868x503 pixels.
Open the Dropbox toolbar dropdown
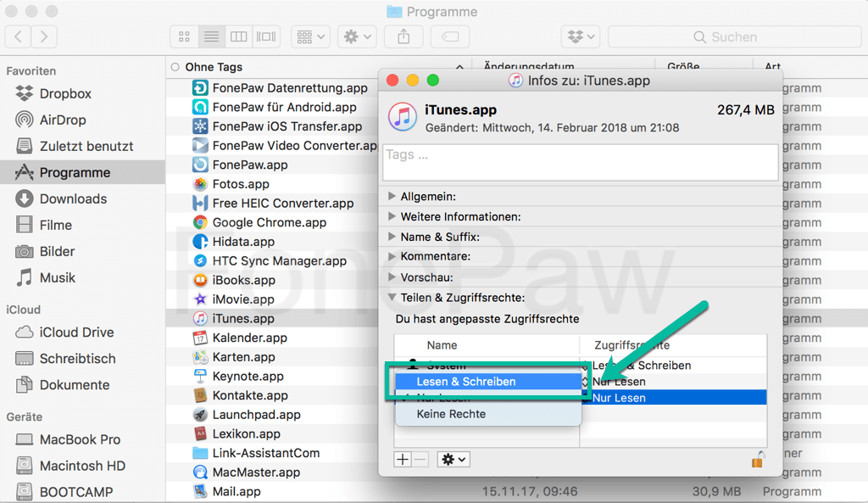[581, 37]
